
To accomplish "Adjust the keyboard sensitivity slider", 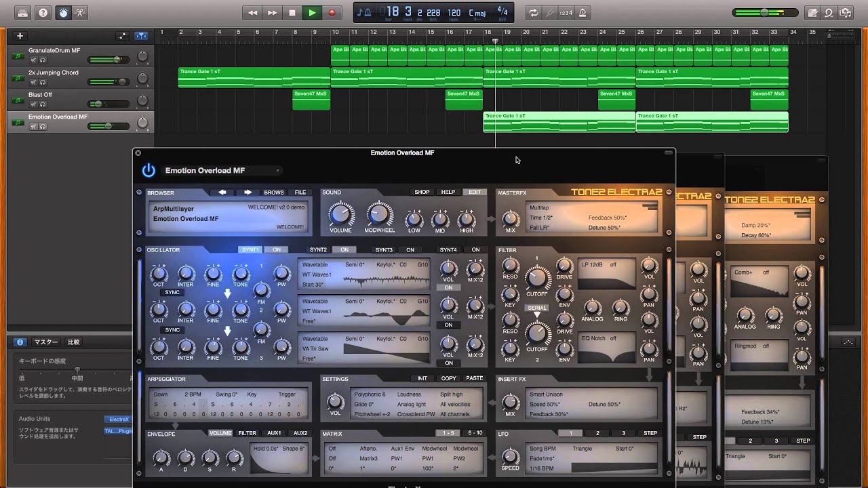I will point(77,369).
